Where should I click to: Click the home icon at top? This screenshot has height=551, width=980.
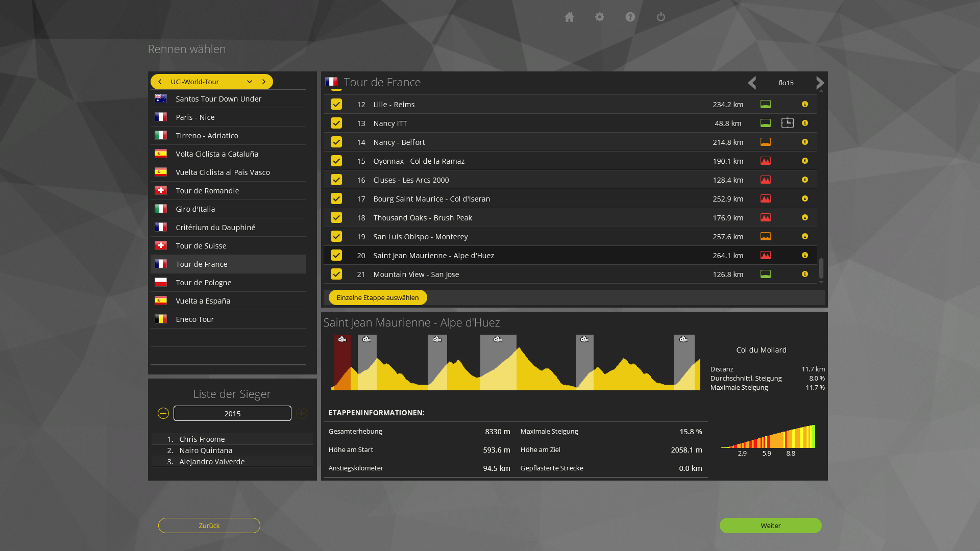569,17
